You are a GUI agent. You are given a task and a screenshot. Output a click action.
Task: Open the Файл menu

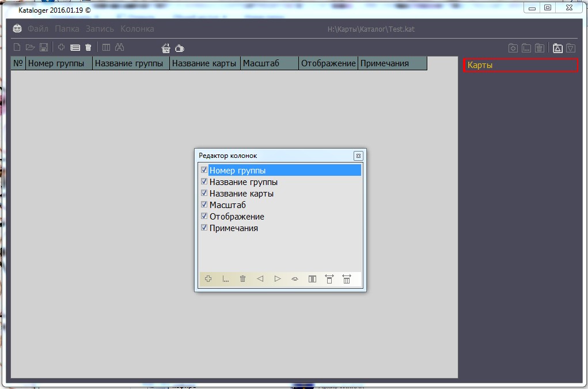pyautogui.click(x=38, y=29)
